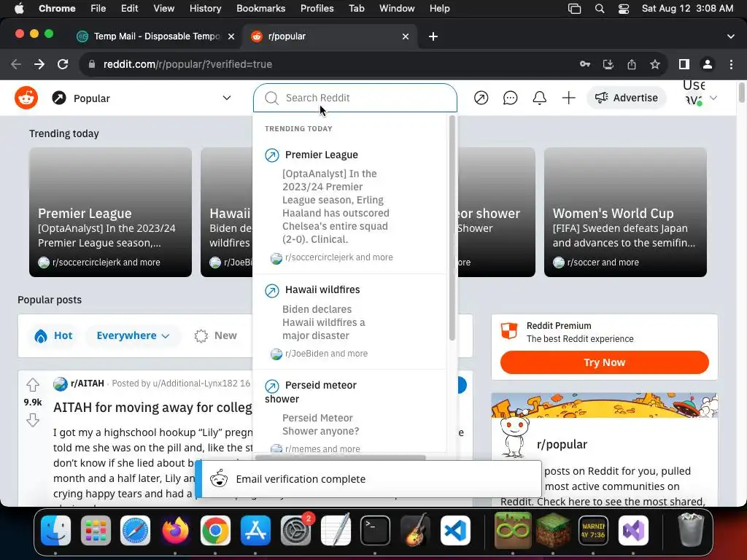Viewport: 747px width, 560px height.
Task: Open the Popular arrow icon in header
Action: 481,98
